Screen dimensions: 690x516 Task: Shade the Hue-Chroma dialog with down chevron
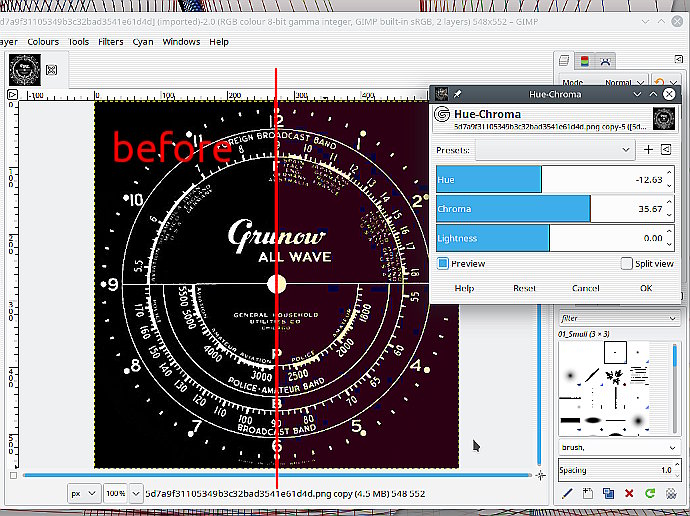point(637,94)
